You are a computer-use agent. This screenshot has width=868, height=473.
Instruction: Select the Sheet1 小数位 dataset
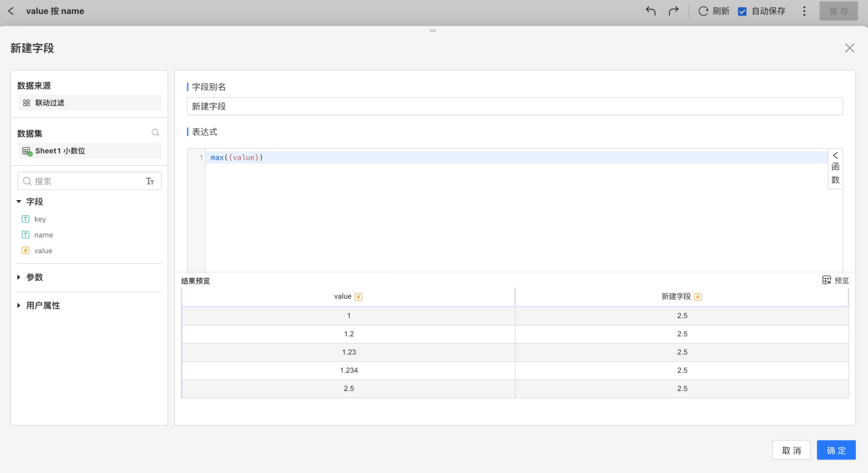[x=60, y=151]
